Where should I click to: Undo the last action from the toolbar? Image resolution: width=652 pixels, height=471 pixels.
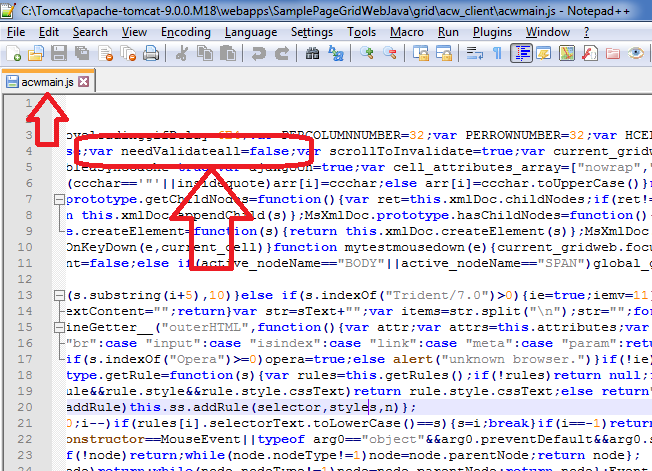(258, 53)
